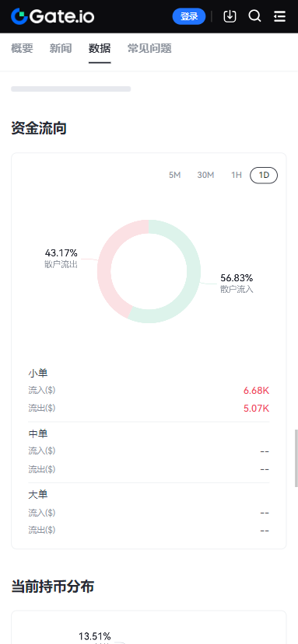The width and height of the screenshot is (298, 644).
Task: Click the 资金流向 section heading
Action: point(39,128)
